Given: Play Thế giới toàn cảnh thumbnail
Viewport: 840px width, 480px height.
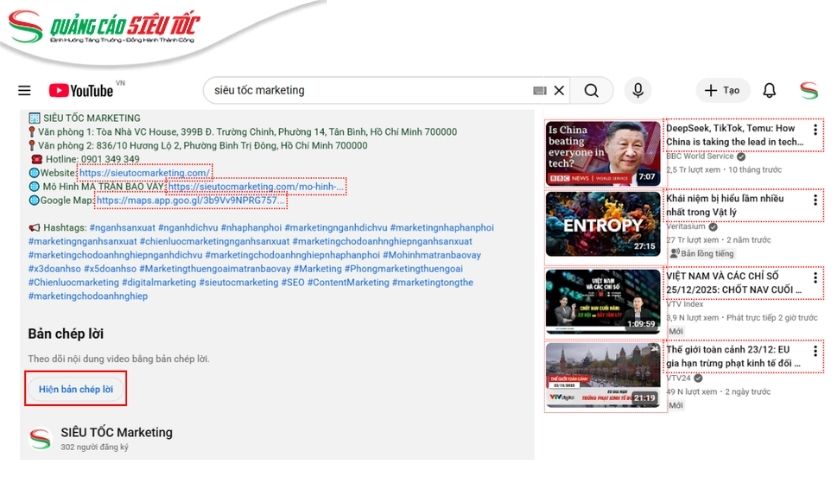Looking at the screenshot, I should tap(603, 375).
